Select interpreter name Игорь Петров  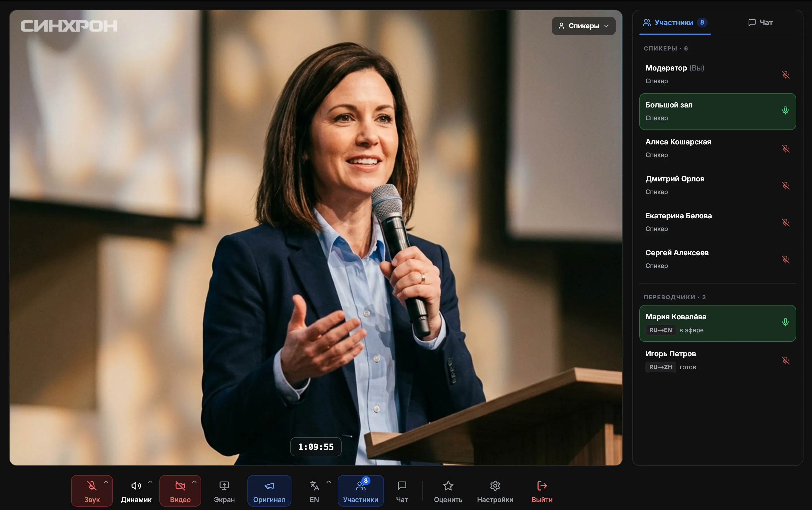[x=670, y=354]
